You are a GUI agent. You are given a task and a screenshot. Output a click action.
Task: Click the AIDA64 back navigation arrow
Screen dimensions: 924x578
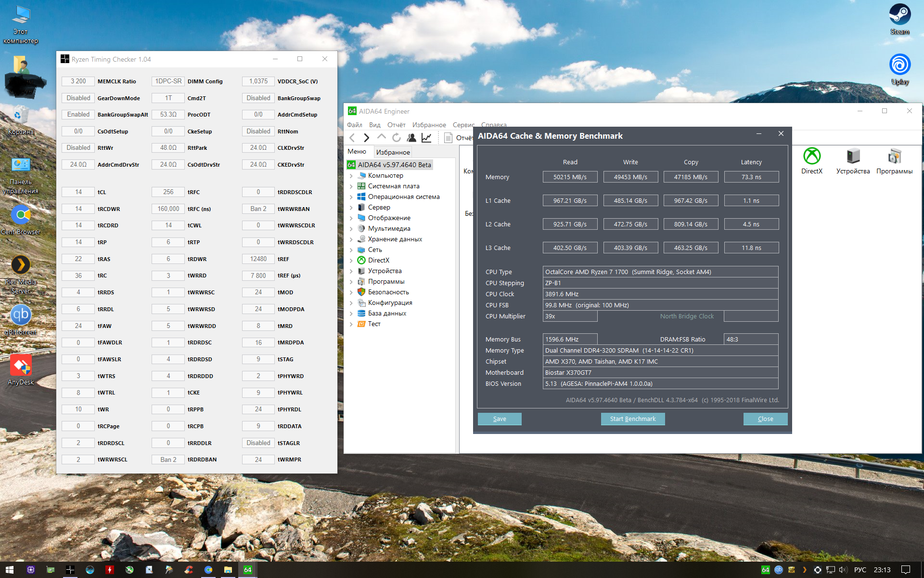click(352, 138)
